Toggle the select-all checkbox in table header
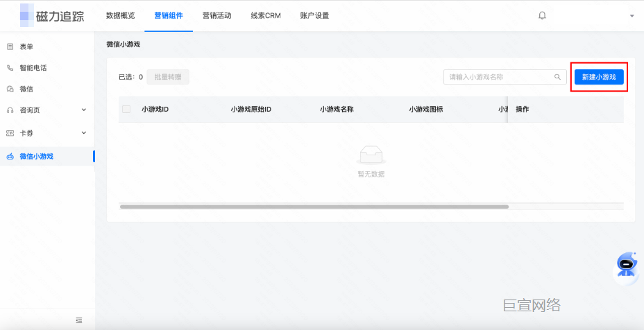 126,109
